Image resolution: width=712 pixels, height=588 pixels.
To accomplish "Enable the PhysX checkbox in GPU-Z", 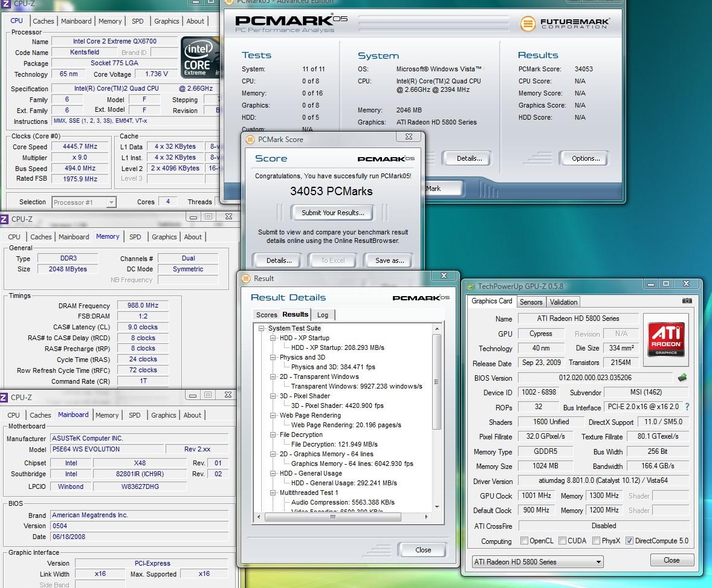I will pos(596,540).
